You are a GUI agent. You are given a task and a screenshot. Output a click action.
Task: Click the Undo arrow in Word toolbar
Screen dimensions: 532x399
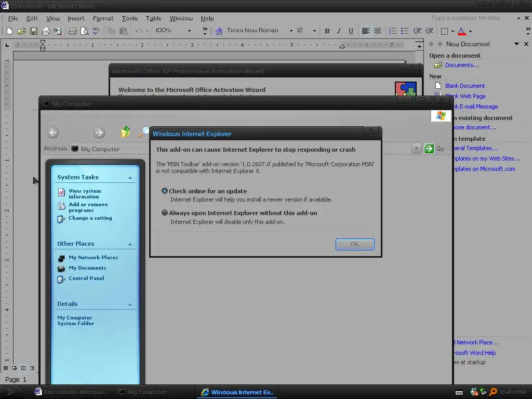[138, 31]
